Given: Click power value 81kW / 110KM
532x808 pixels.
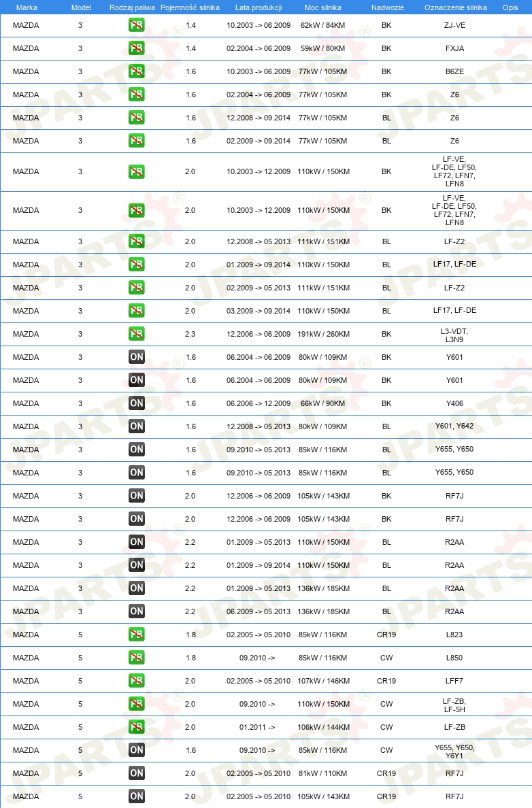Looking at the screenshot, I should tap(322, 773).
